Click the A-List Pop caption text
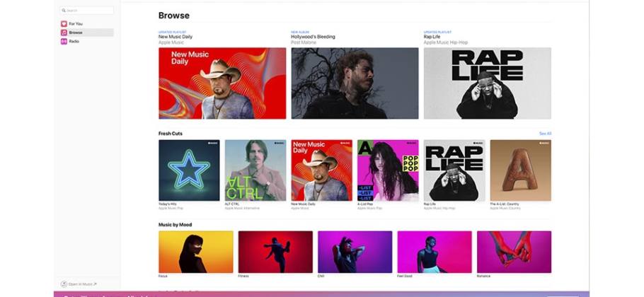 coord(366,204)
